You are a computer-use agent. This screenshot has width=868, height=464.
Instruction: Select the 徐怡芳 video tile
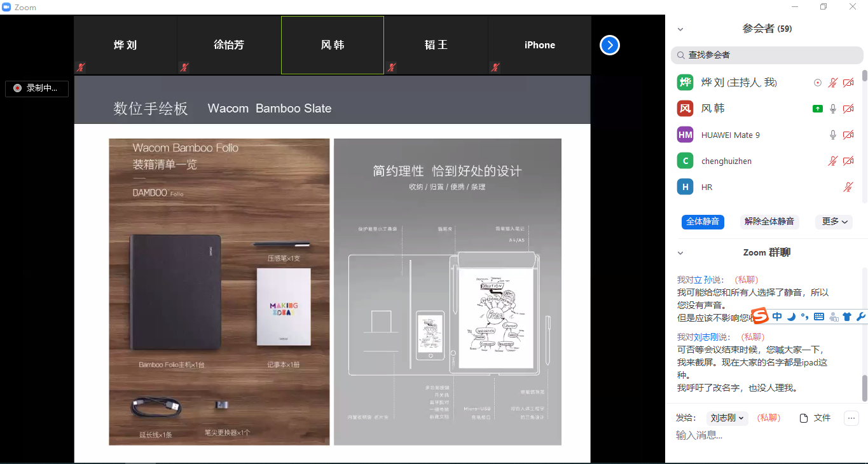[x=229, y=45]
